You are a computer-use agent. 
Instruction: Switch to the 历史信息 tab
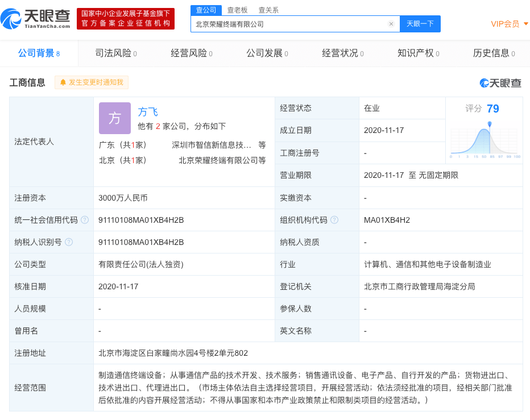pyautogui.click(x=491, y=53)
